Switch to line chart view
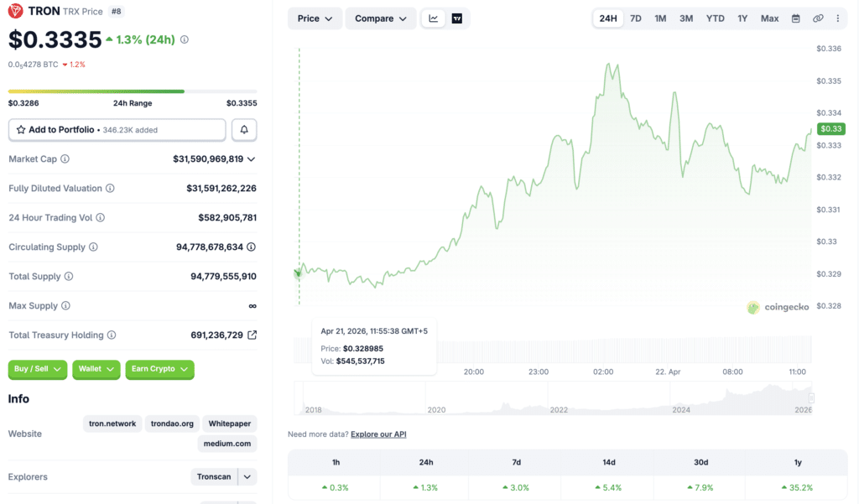 point(434,18)
